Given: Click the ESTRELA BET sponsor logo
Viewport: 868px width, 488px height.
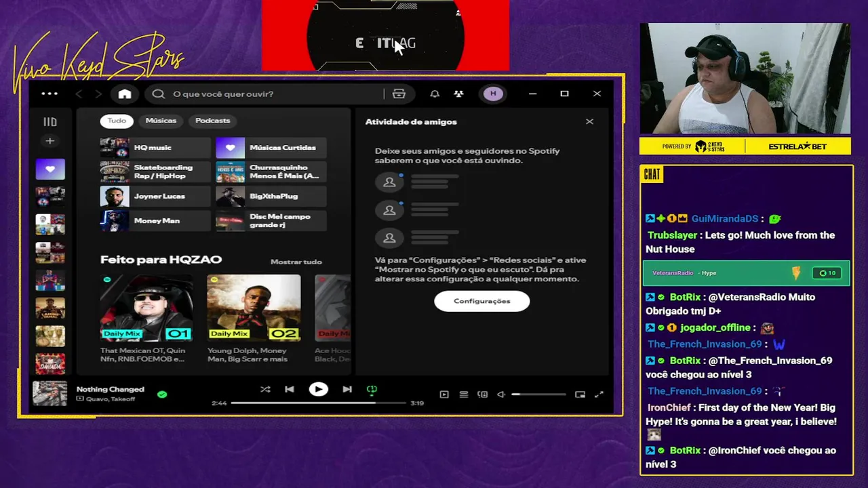Looking at the screenshot, I should (x=797, y=146).
